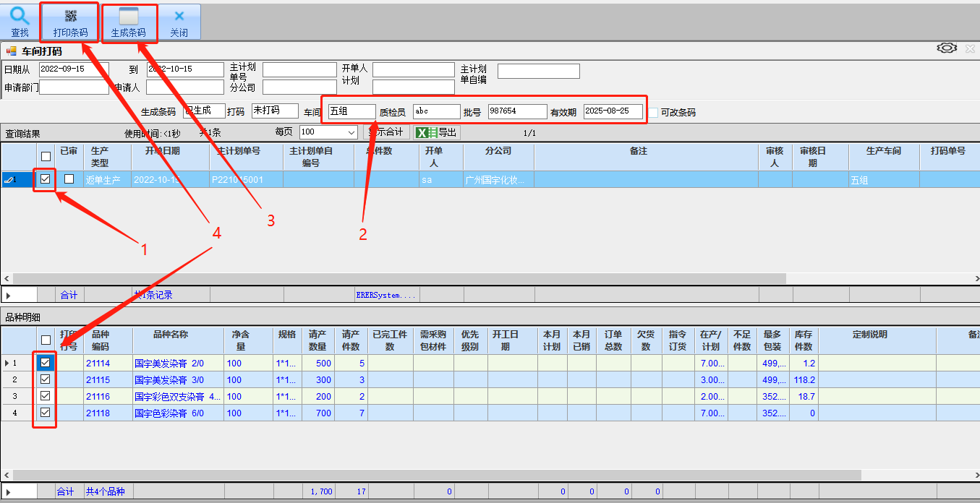Click the 生成条码 generate barcode icon
Screen dimensions: 980x503
pyautogui.click(x=128, y=16)
